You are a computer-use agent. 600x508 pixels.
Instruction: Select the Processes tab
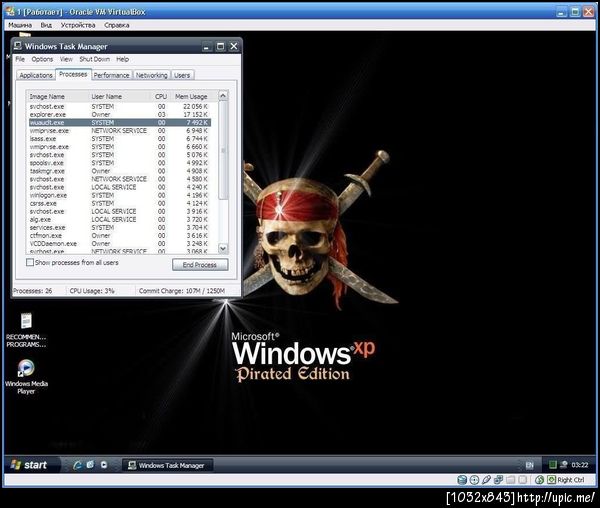73,74
